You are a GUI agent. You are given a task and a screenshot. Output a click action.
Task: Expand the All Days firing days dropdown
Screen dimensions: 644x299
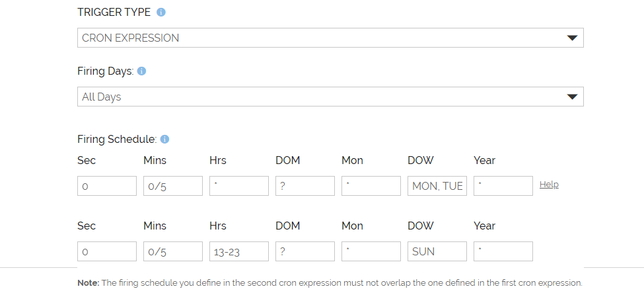click(x=330, y=97)
